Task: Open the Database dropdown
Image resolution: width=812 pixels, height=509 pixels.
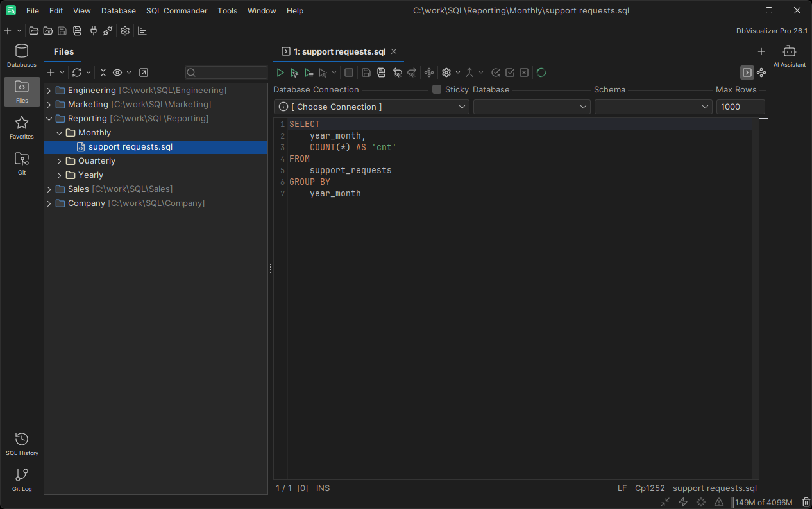Action: [532, 107]
